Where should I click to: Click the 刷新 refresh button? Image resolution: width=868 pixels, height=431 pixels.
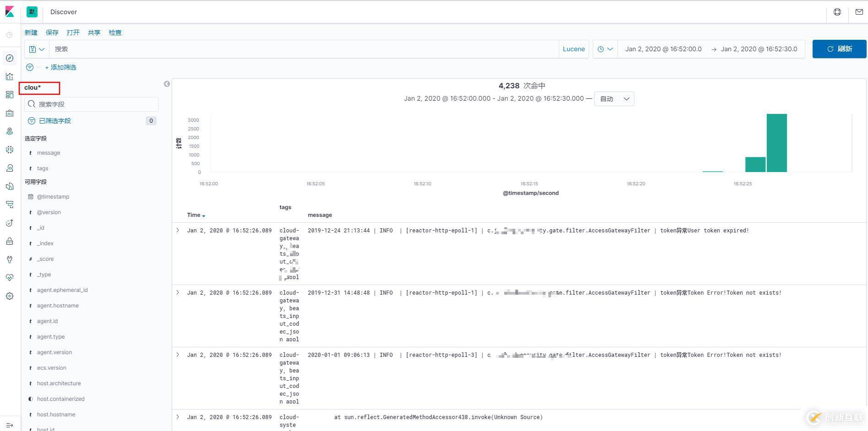click(x=839, y=49)
